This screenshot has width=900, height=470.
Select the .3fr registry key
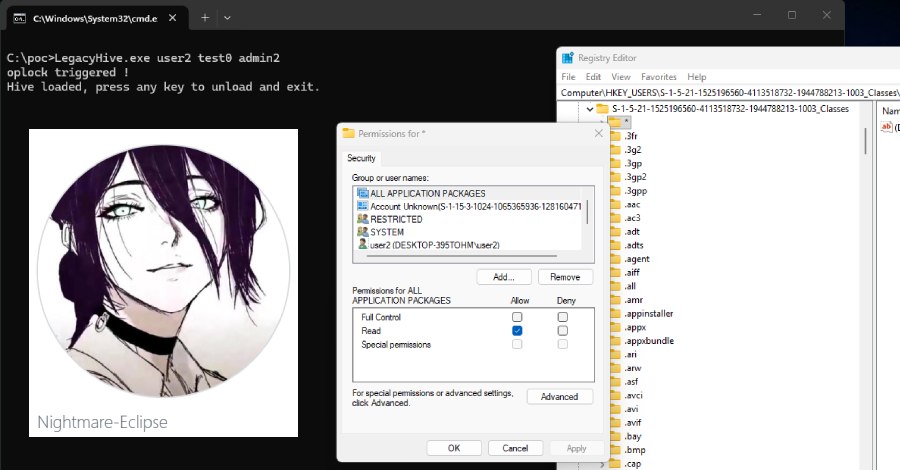pos(631,136)
